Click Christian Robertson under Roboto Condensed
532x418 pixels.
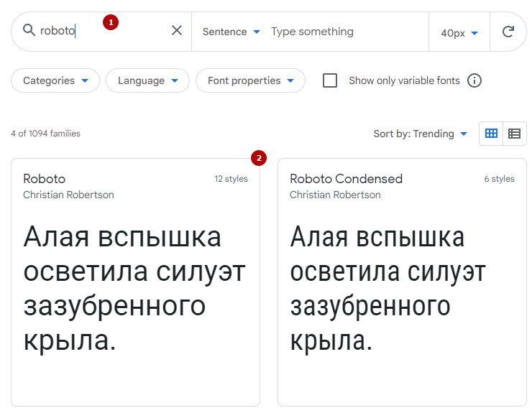(x=335, y=195)
